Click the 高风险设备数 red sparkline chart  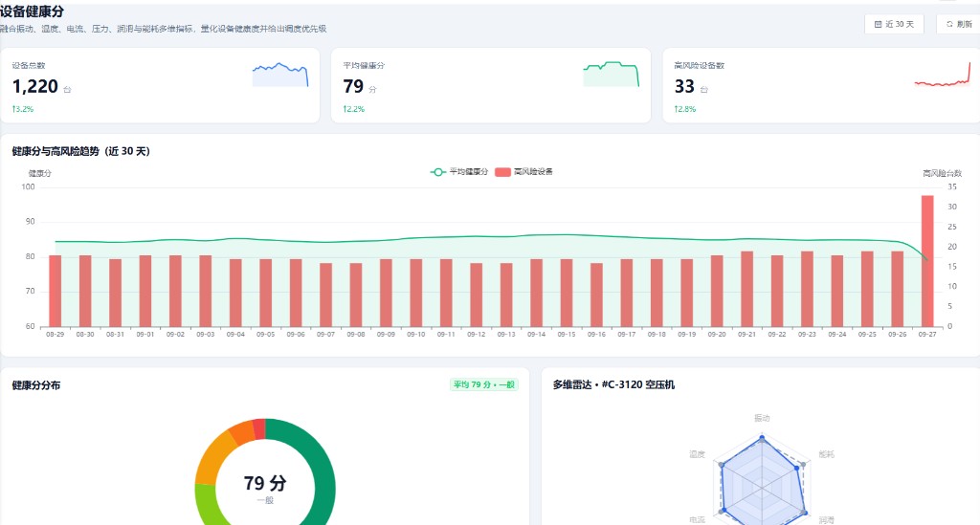(x=943, y=75)
